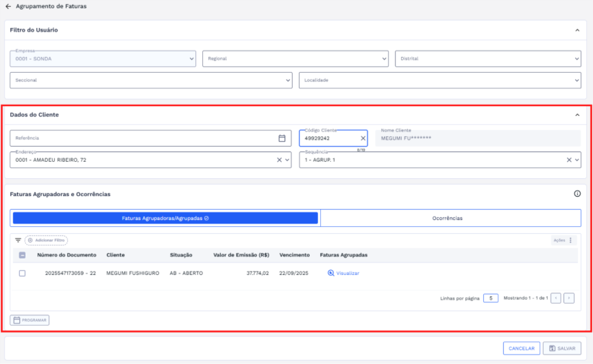Click the Visualizar link for grouped invoices
The height and width of the screenshot is (364, 593).
coord(343,273)
